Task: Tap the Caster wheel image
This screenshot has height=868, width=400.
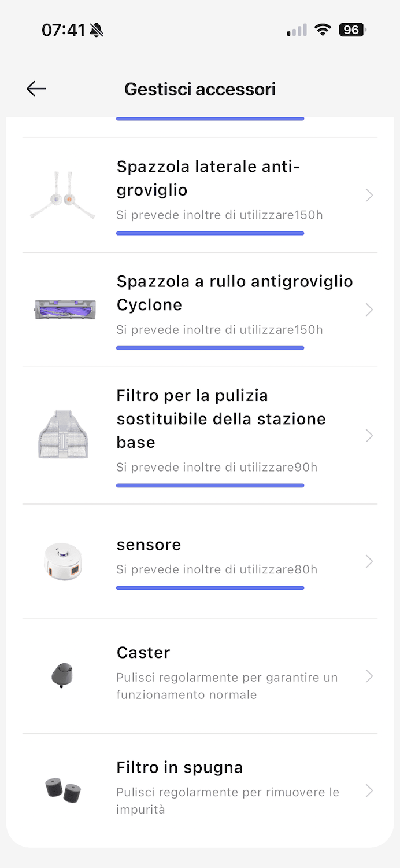Action: [63, 675]
